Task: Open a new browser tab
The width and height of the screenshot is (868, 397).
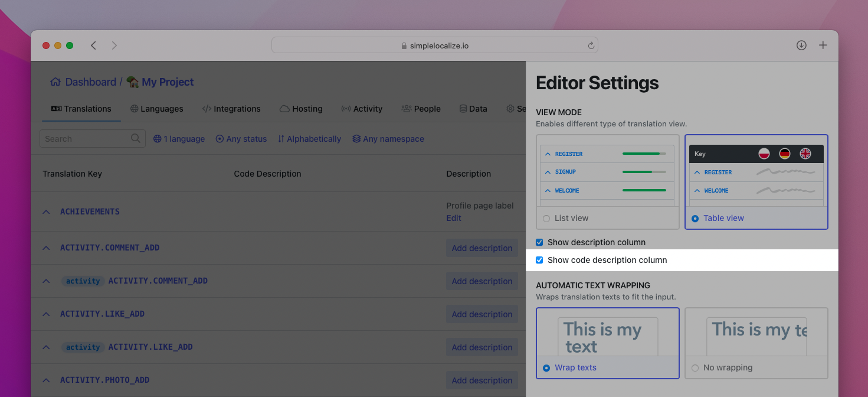Action: tap(823, 45)
